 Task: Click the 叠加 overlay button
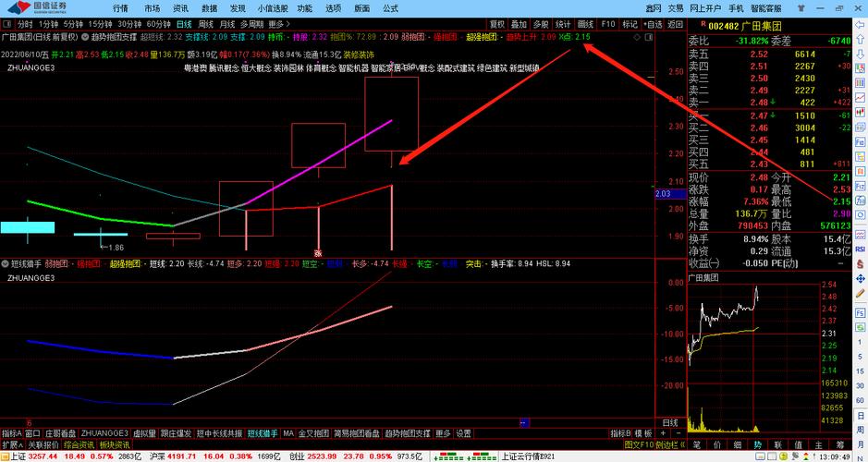(519, 24)
